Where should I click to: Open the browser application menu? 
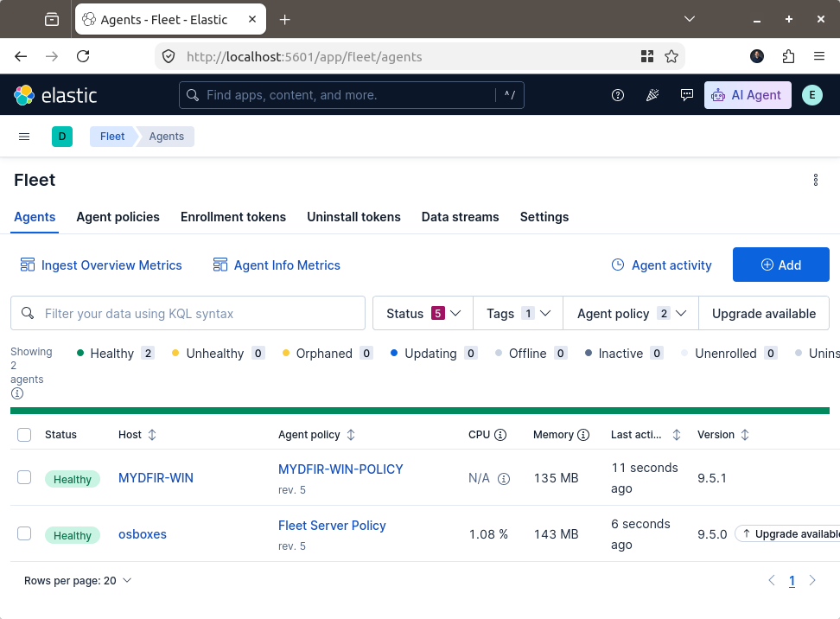819,56
